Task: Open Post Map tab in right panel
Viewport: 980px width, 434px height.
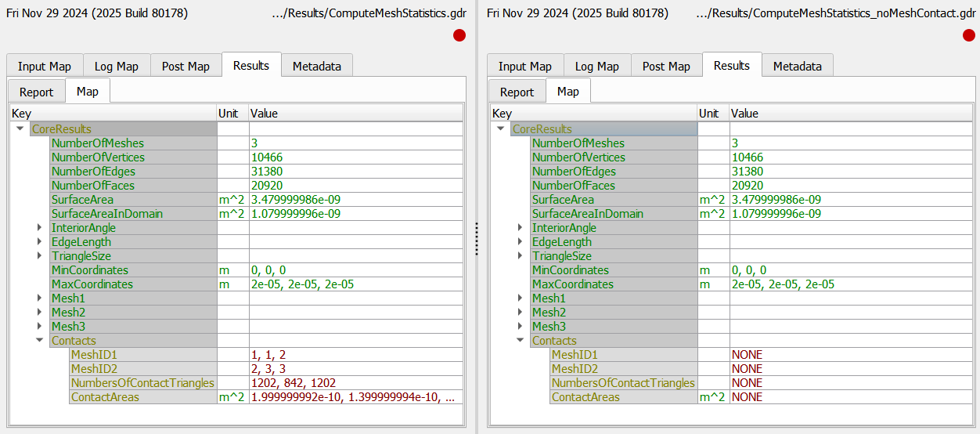Action: coord(666,66)
